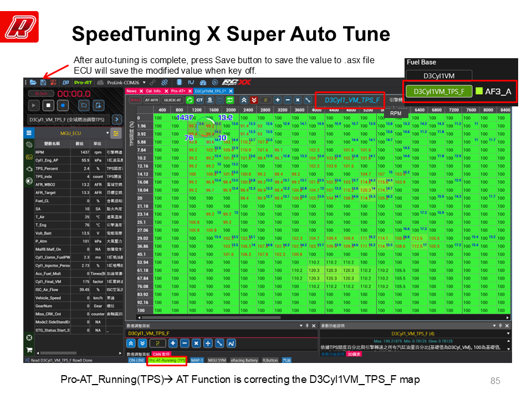The width and height of the screenshot is (532, 399).
Task: Toggle the AF3_A green indicator
Action: click(x=479, y=91)
